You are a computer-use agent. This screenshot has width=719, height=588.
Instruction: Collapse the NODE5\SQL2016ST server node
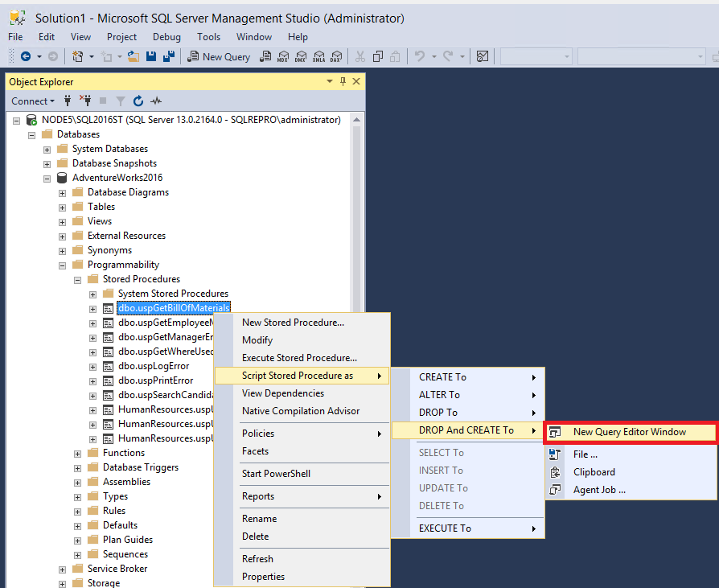[17, 121]
